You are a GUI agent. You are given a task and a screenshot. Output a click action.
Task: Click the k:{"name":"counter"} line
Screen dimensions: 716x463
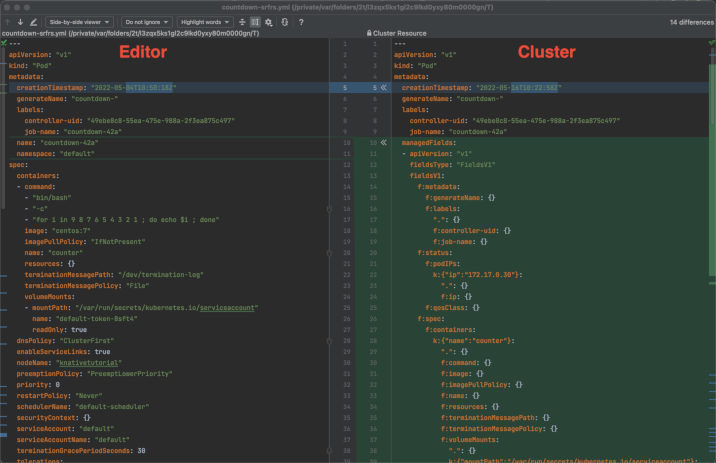coord(474,341)
